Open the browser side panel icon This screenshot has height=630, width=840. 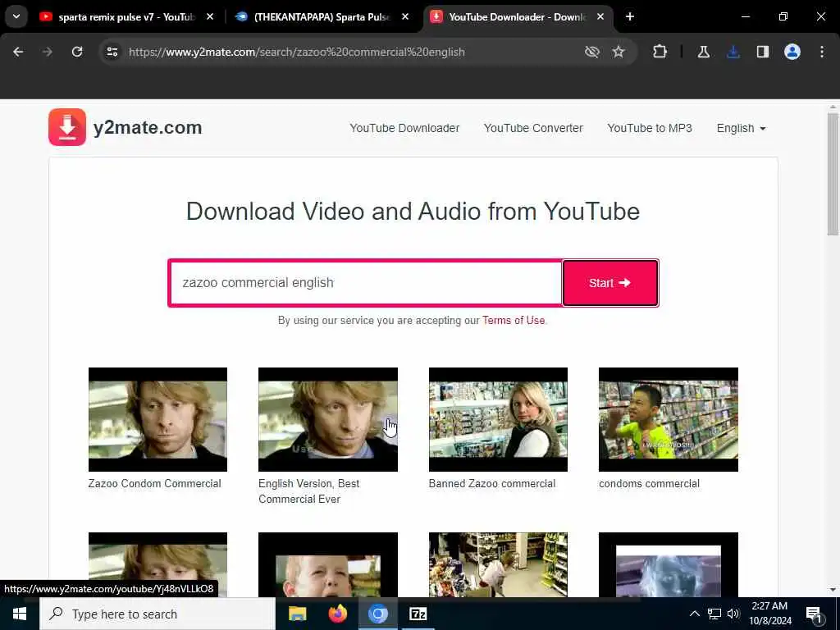(x=763, y=52)
